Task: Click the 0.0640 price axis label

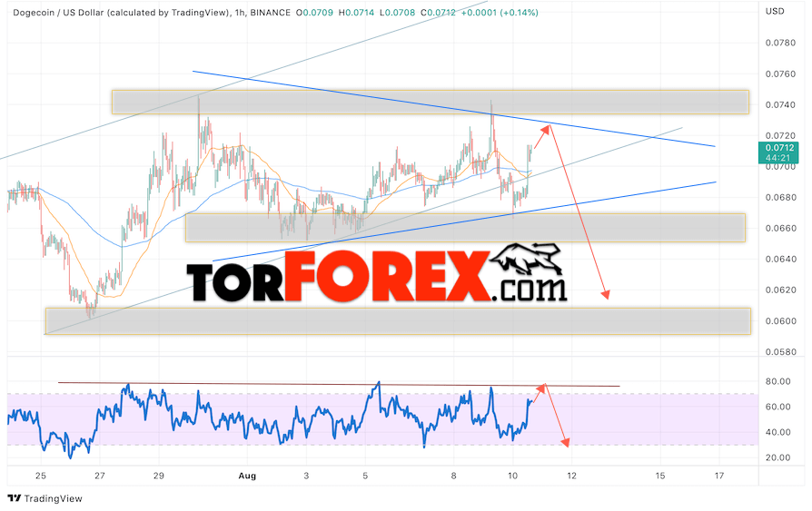Action: point(780,259)
